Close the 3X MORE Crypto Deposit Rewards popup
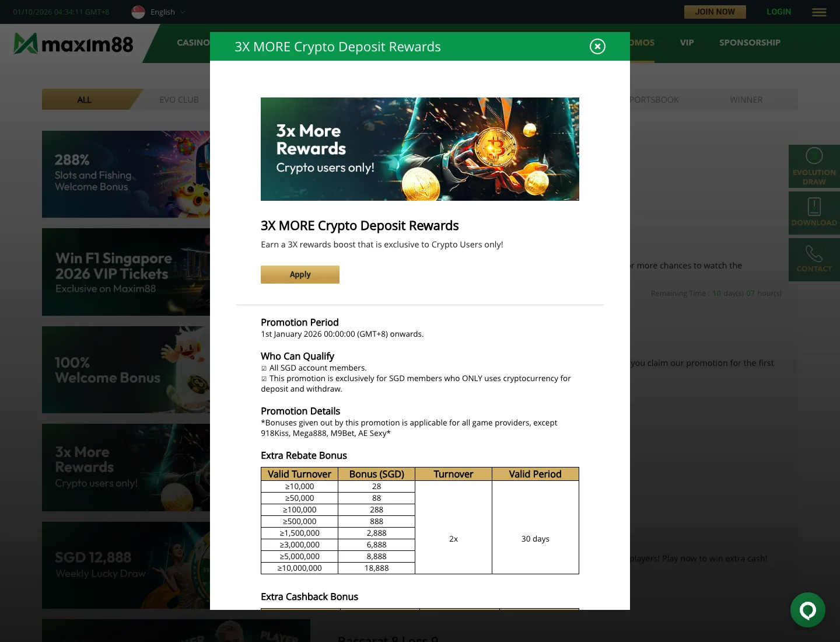The height and width of the screenshot is (642, 840). [597, 47]
